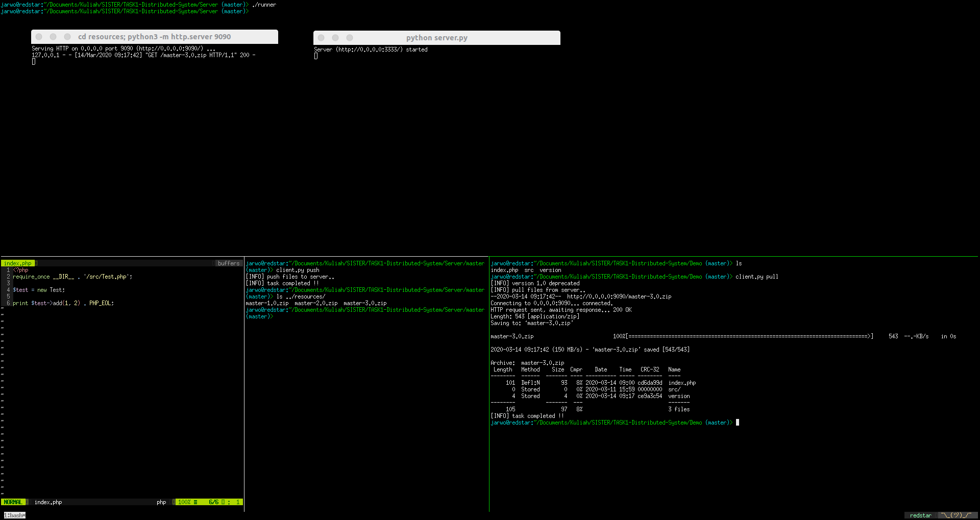Click the http://0.0.0.0:3333/ server URL

(367, 49)
